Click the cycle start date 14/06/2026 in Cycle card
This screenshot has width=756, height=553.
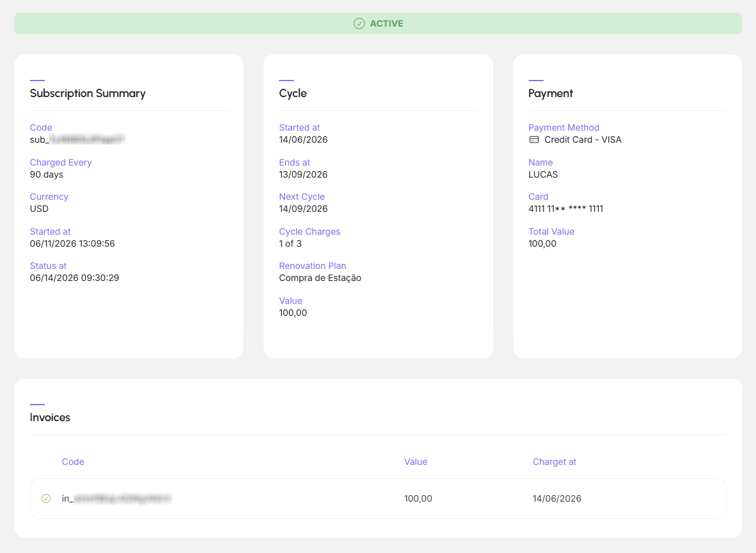coord(304,140)
